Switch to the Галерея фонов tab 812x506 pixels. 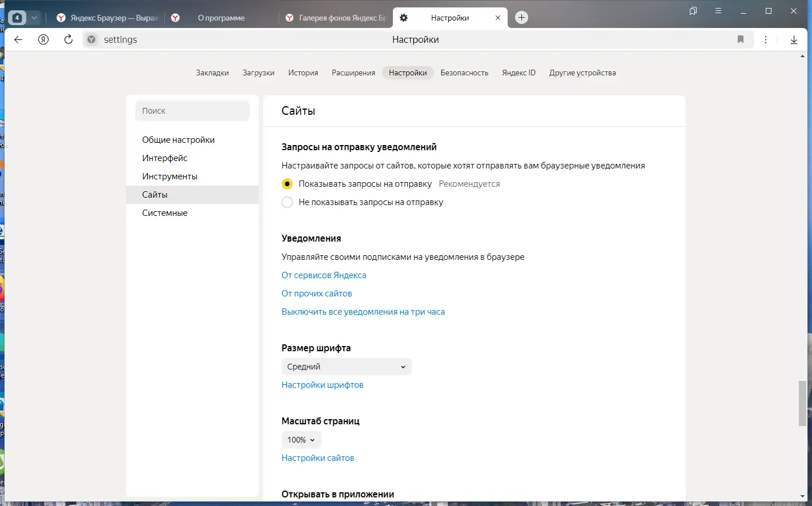point(336,18)
